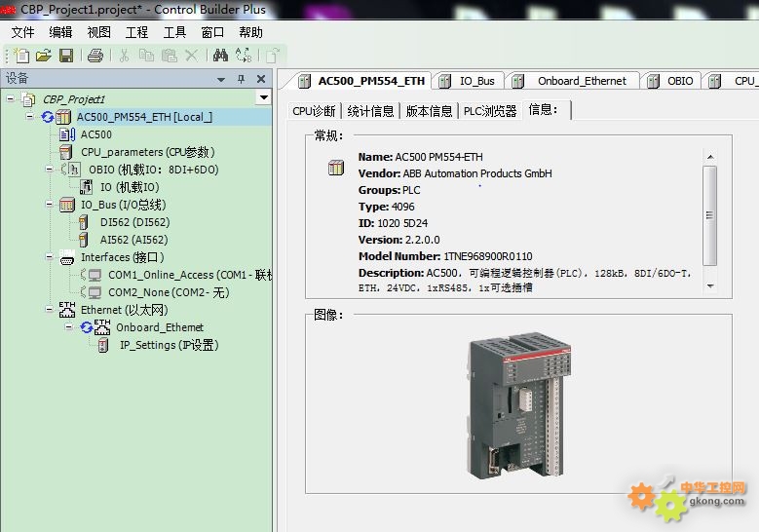Save the project with floppy icon
The width and height of the screenshot is (759, 532).
pos(66,56)
